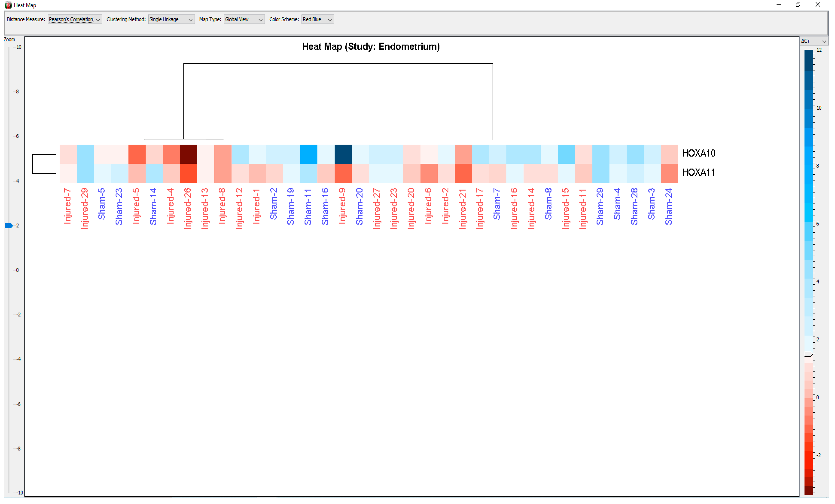Screen dimensions: 835x504
Task: Click the HOXA11 cell for Injured-21
Action: coord(463,173)
